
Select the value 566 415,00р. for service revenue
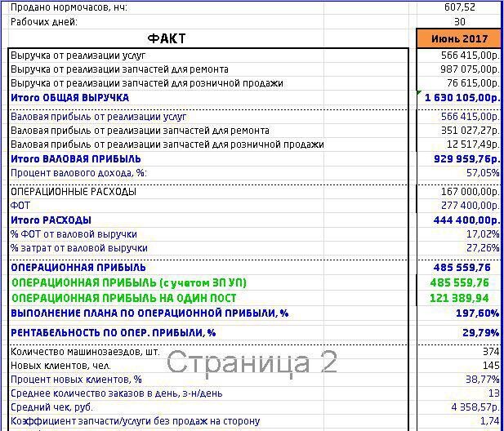click(x=471, y=56)
